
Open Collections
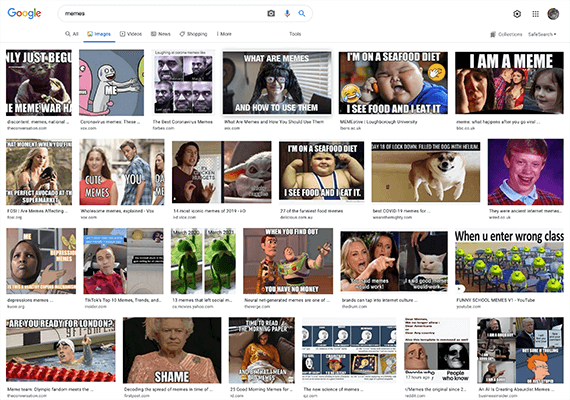point(506,34)
